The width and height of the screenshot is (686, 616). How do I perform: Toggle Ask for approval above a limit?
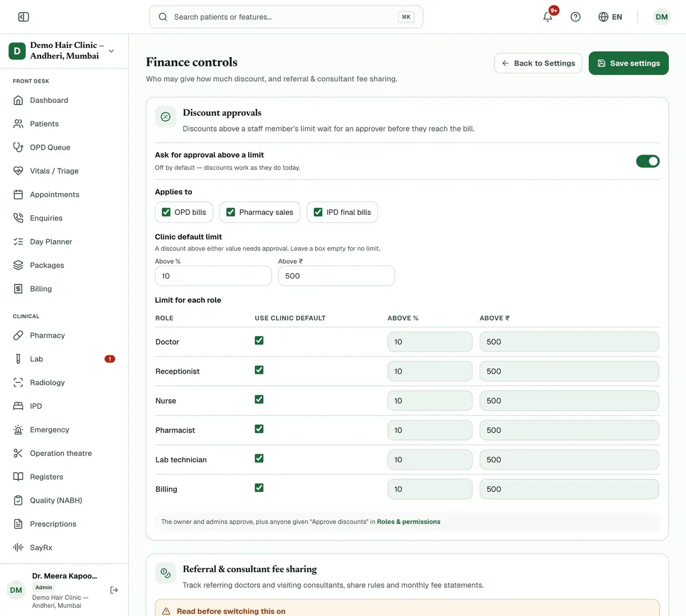648,161
